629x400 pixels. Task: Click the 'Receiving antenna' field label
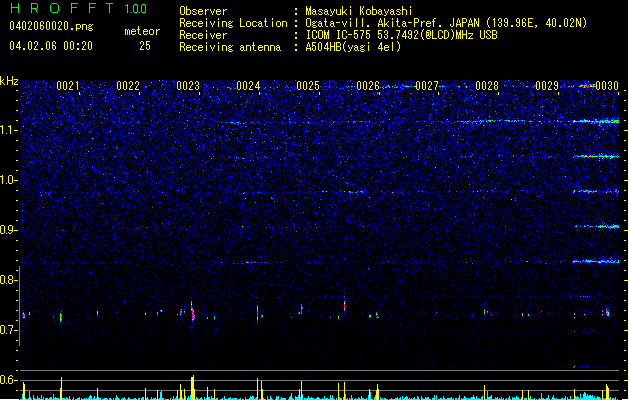coord(230,47)
